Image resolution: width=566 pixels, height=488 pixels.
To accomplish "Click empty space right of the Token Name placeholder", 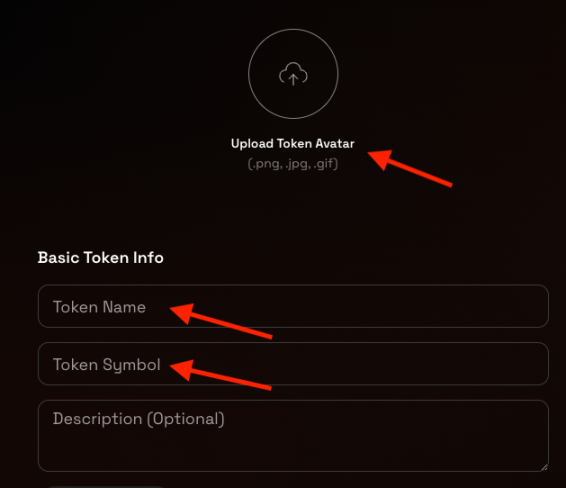I will point(397,307).
